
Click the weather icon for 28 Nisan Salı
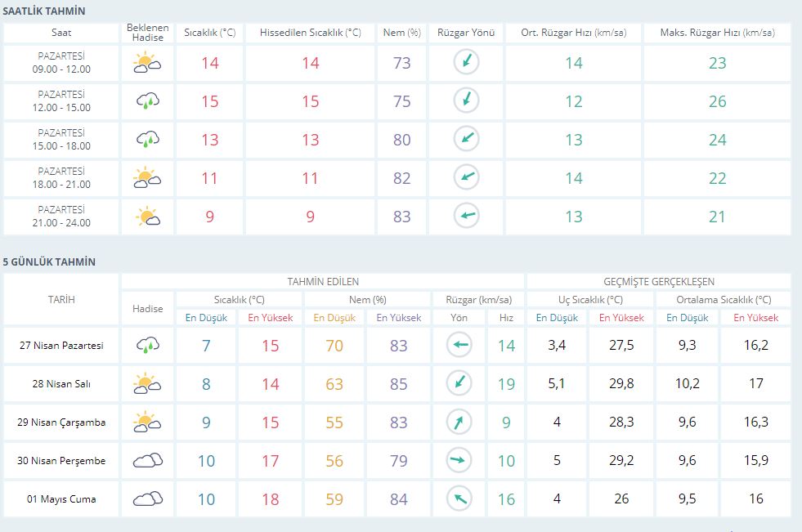(x=147, y=384)
